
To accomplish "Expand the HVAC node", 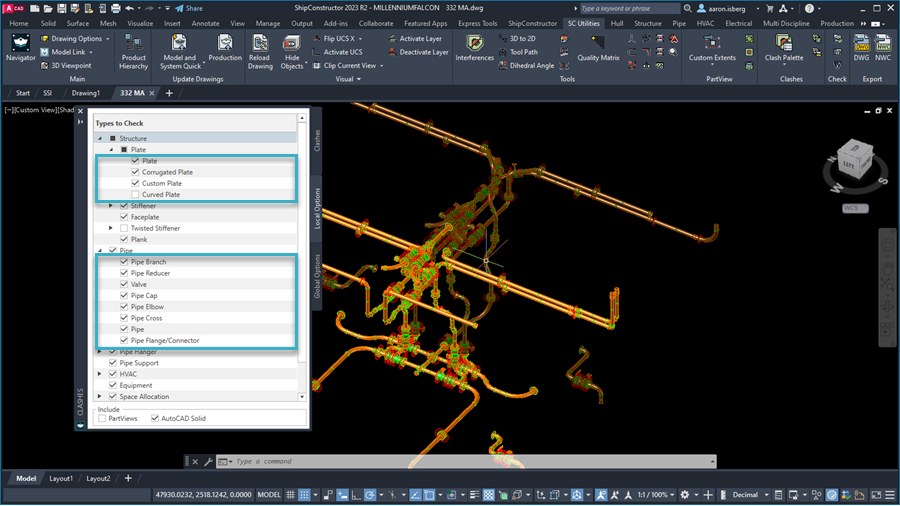I will [x=100, y=374].
